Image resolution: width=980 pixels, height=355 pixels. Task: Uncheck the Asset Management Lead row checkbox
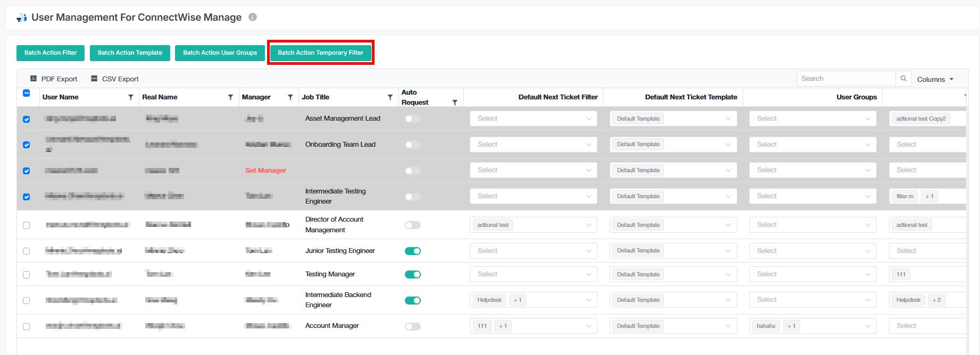tap(27, 119)
